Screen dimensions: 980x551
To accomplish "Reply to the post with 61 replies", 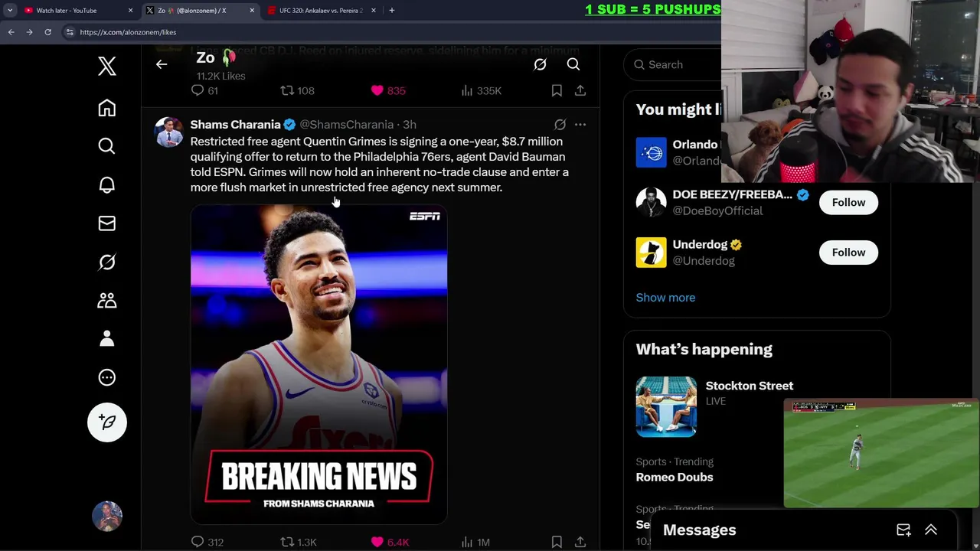I will click(204, 90).
